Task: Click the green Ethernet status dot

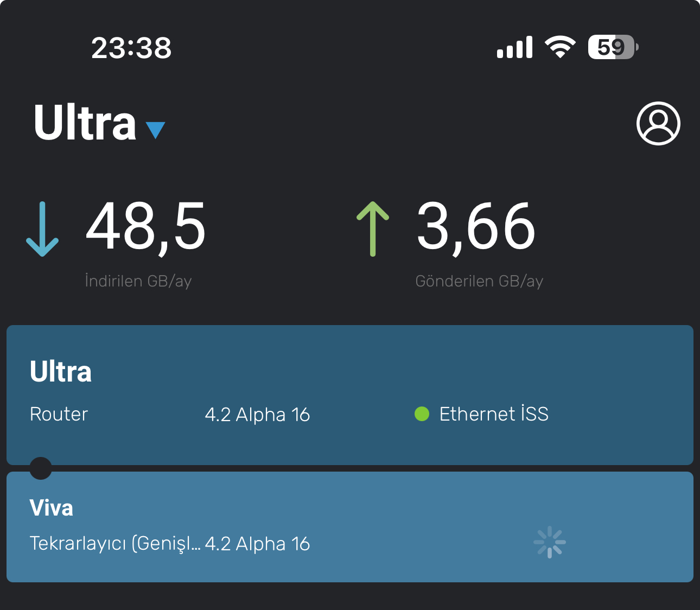Action: (422, 414)
